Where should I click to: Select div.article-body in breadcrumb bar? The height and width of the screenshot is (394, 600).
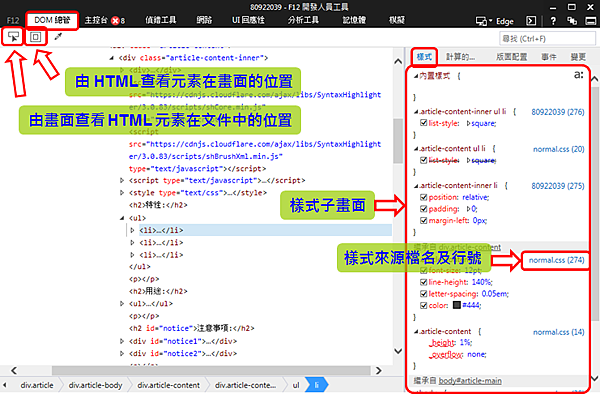coord(96,385)
